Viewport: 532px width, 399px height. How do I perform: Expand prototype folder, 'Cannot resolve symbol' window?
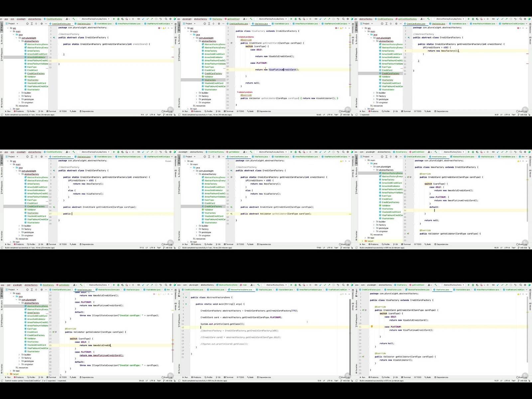click(x=19, y=361)
